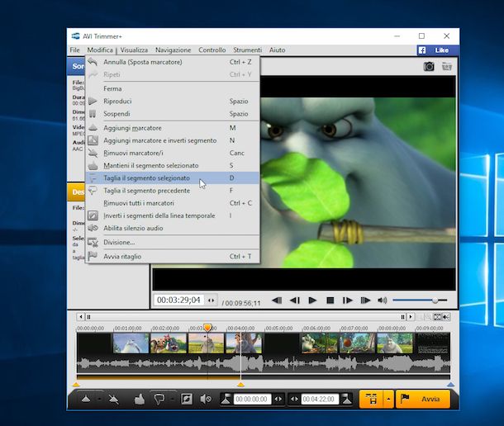504x426 pixels.
Task: Select the orange start marker below timeline
Action: point(76,384)
